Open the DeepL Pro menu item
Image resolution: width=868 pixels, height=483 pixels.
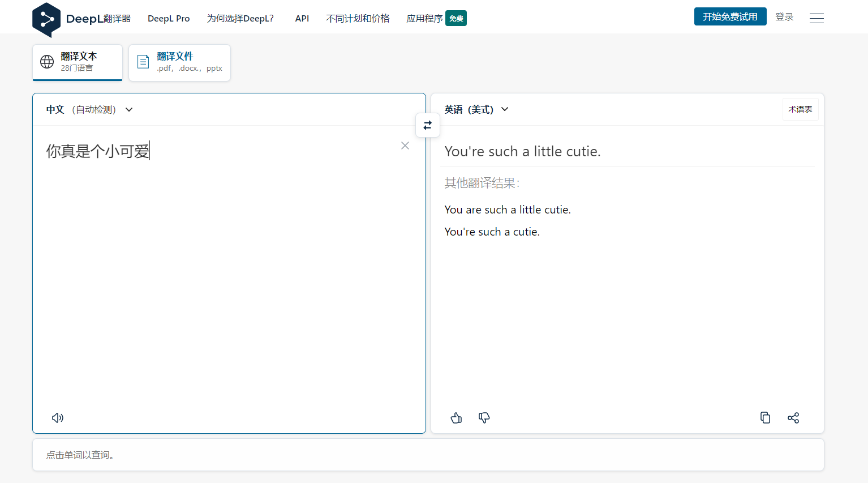[x=169, y=19]
